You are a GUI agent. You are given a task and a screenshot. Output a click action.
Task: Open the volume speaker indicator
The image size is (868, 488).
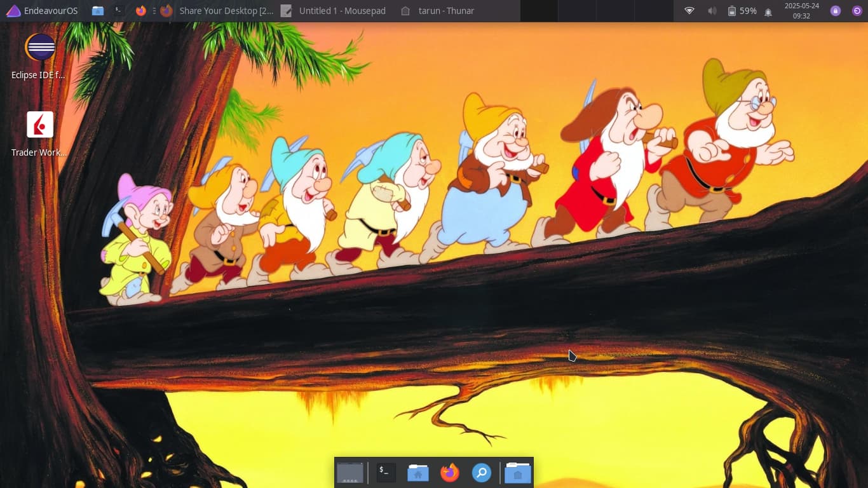[712, 11]
